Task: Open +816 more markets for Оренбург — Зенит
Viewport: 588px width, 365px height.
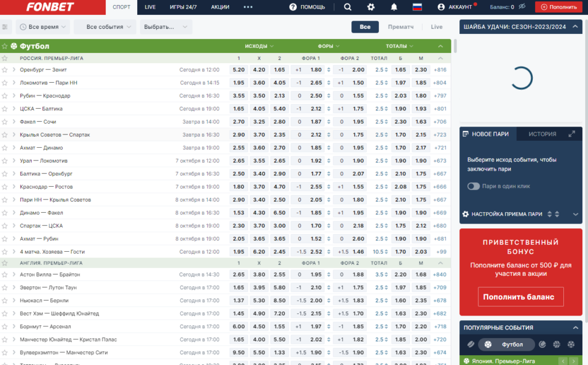Action: pos(439,70)
